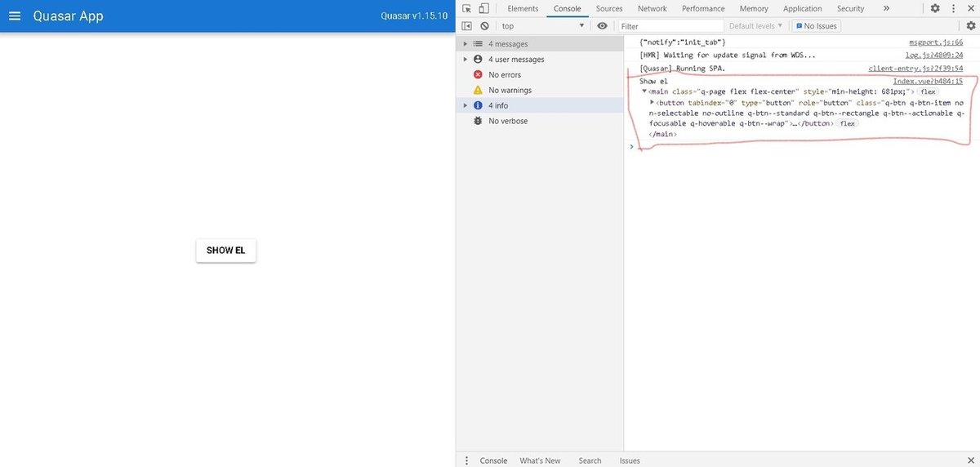
Task: Toggle the device toolbar icon
Action: point(483,8)
